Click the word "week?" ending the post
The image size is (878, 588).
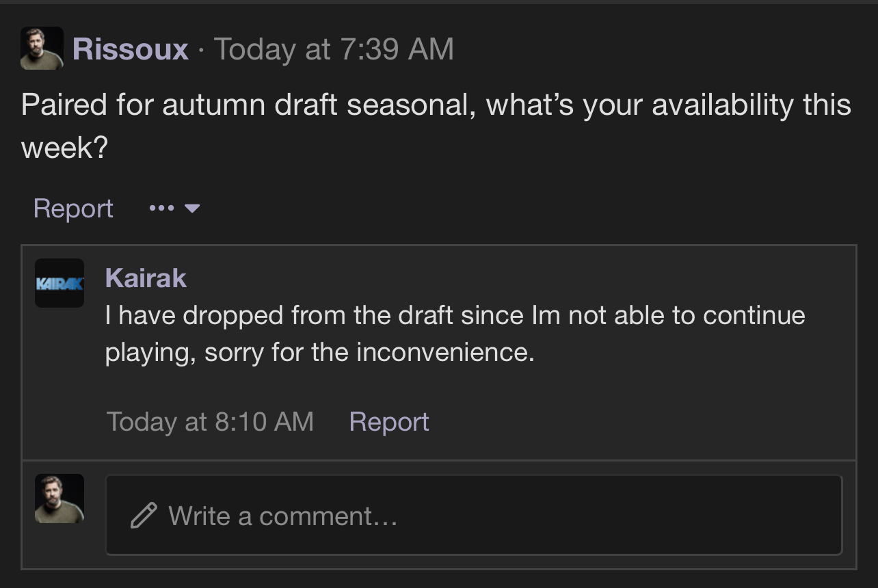click(x=65, y=148)
